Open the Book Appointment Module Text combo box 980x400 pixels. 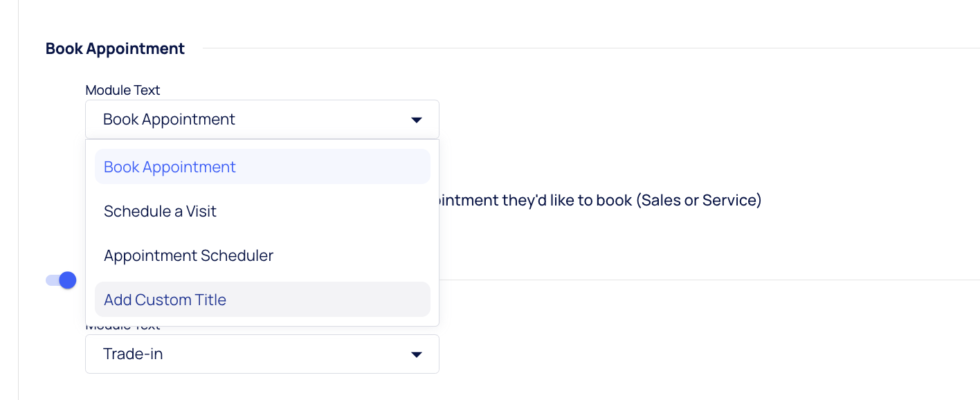click(262, 120)
